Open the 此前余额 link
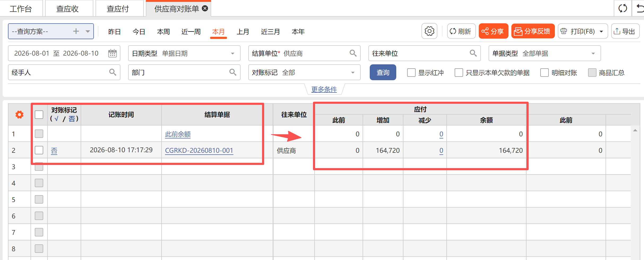Image resolution: width=644 pixels, height=260 pixels. tap(178, 134)
